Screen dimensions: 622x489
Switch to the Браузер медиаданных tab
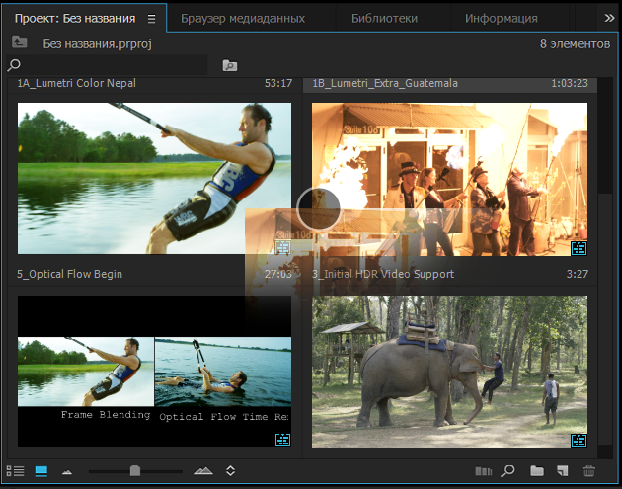[x=243, y=19]
